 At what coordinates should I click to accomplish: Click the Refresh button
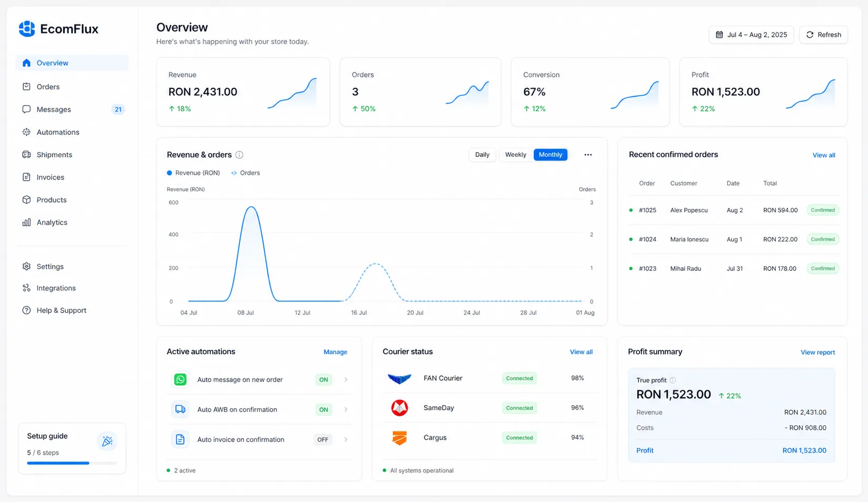click(x=824, y=35)
